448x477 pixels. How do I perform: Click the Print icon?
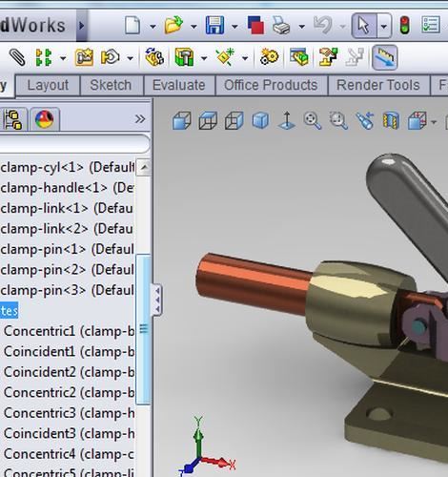pos(281,26)
